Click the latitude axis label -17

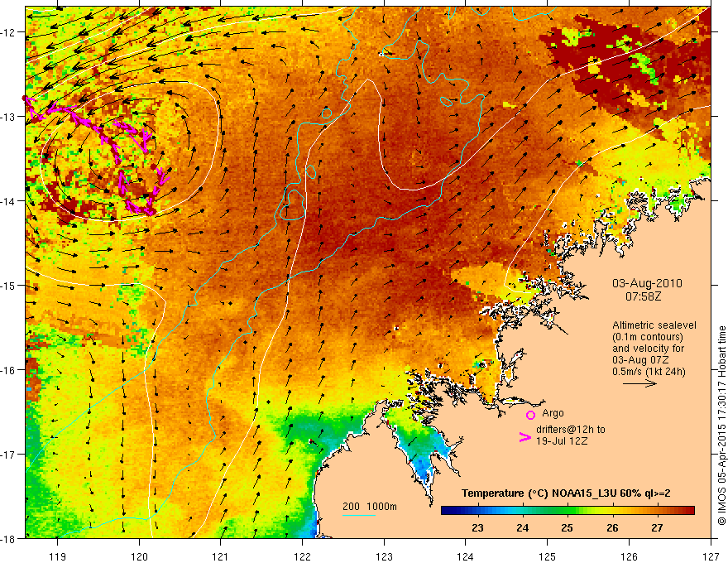[x=8, y=454]
